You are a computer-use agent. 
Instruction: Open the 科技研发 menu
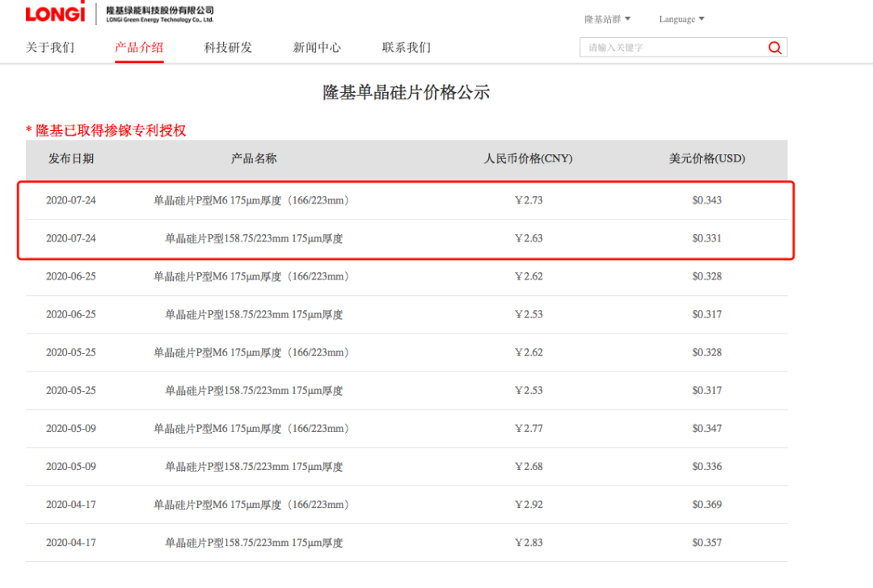(228, 48)
